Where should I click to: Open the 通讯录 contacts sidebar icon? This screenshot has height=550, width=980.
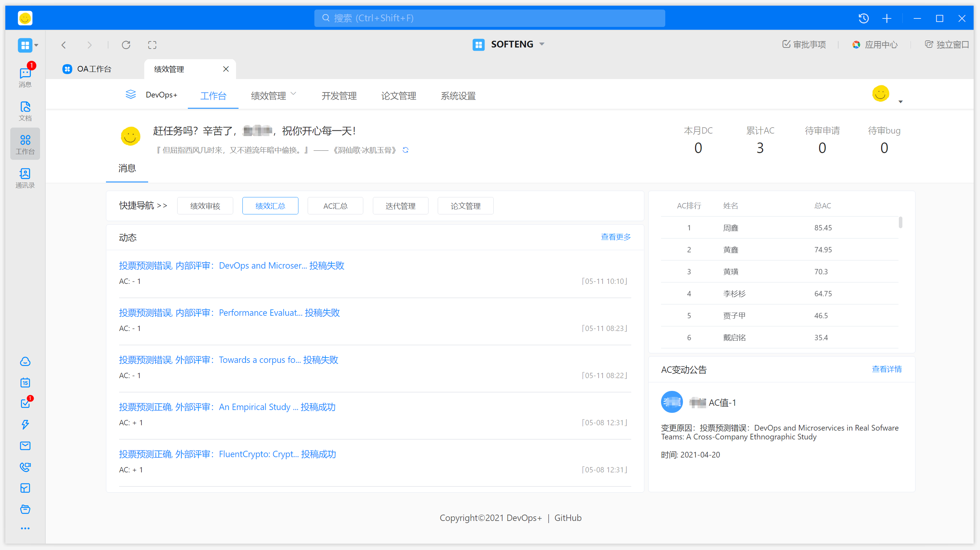[x=25, y=178]
